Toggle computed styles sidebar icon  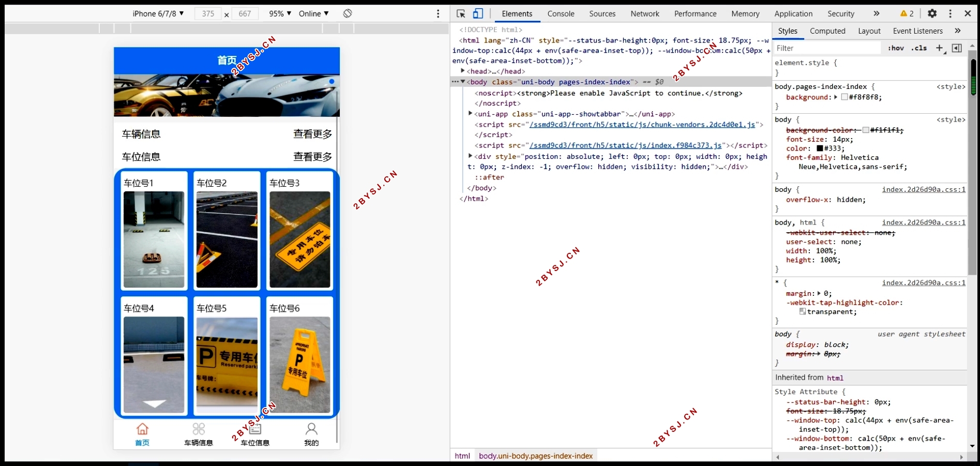pyautogui.click(x=957, y=48)
